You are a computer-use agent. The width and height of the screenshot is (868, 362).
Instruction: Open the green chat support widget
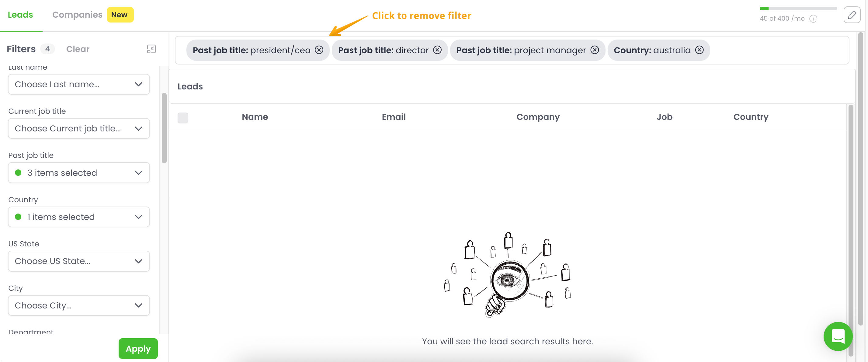pos(838,336)
